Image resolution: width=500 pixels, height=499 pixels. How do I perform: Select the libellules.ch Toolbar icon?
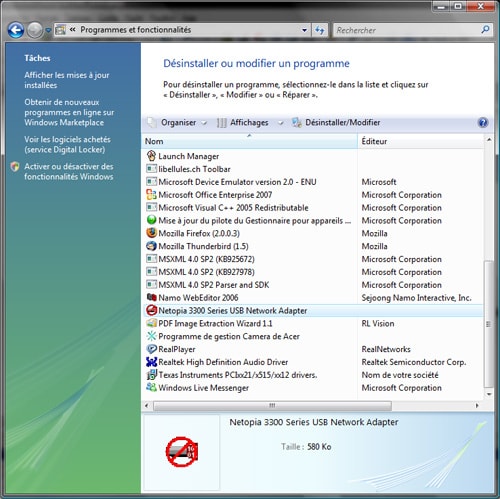point(151,169)
